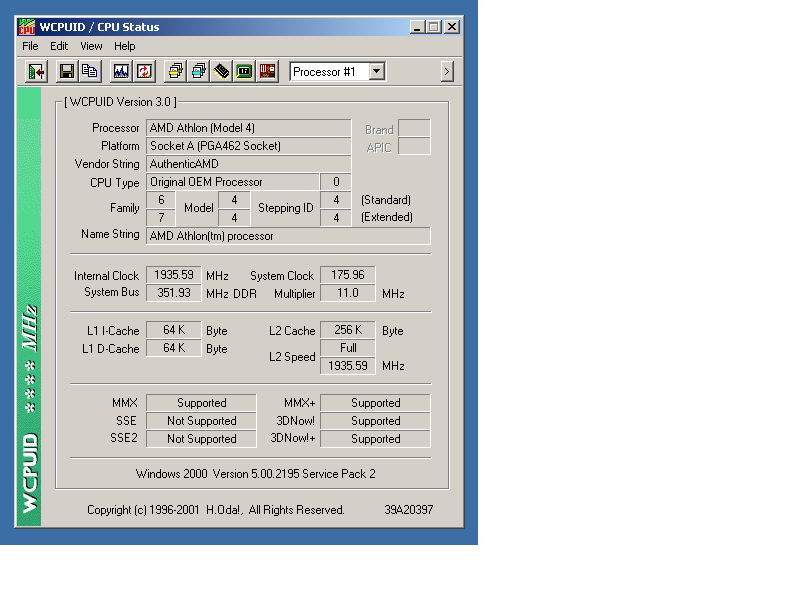Click the Copyright 1996-2001 H.Oda! text
Viewport: 800px width, 600px height.
pyautogui.click(x=216, y=510)
